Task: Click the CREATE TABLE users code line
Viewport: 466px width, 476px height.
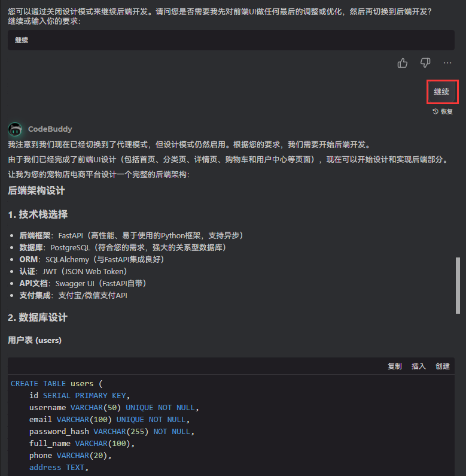Action: pyautogui.click(x=57, y=383)
